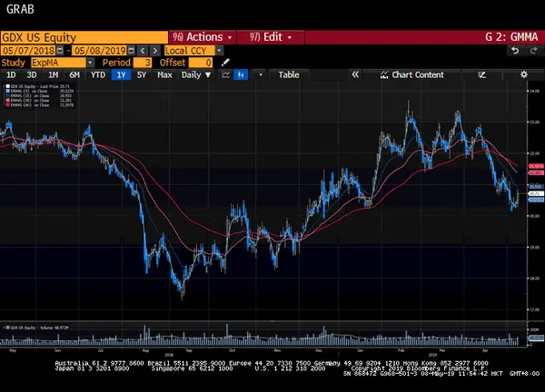Image resolution: width=545 pixels, height=392 pixels.
Task: Open the 96) Actions menu
Action: pyautogui.click(x=203, y=37)
